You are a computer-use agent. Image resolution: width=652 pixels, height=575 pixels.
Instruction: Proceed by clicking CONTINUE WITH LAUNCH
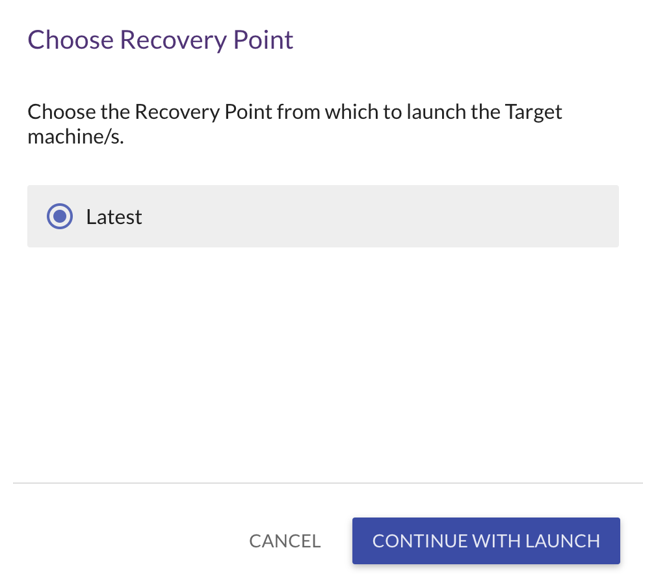[x=486, y=541]
